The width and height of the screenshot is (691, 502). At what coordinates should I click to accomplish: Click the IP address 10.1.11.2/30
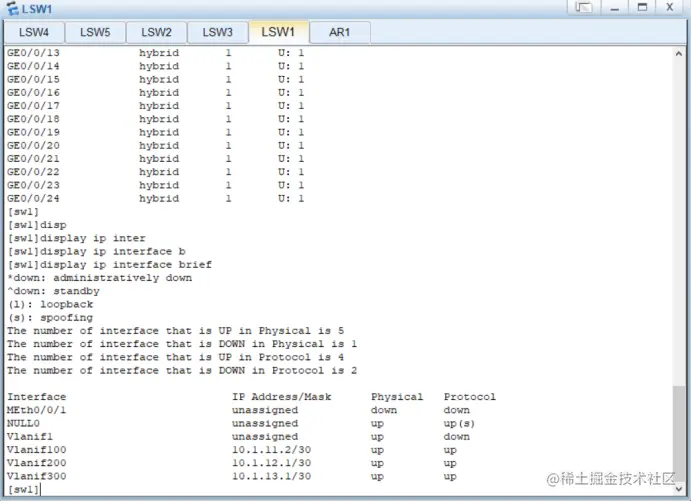[271, 450]
